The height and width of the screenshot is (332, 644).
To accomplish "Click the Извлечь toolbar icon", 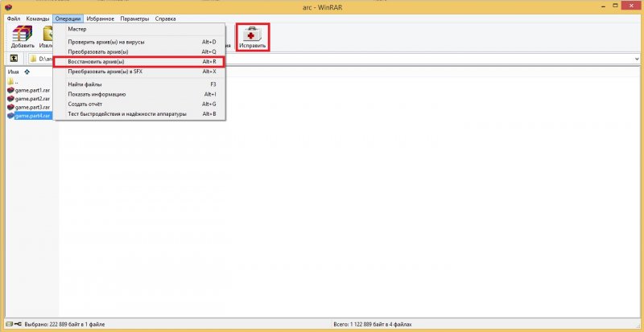I will 47,36.
